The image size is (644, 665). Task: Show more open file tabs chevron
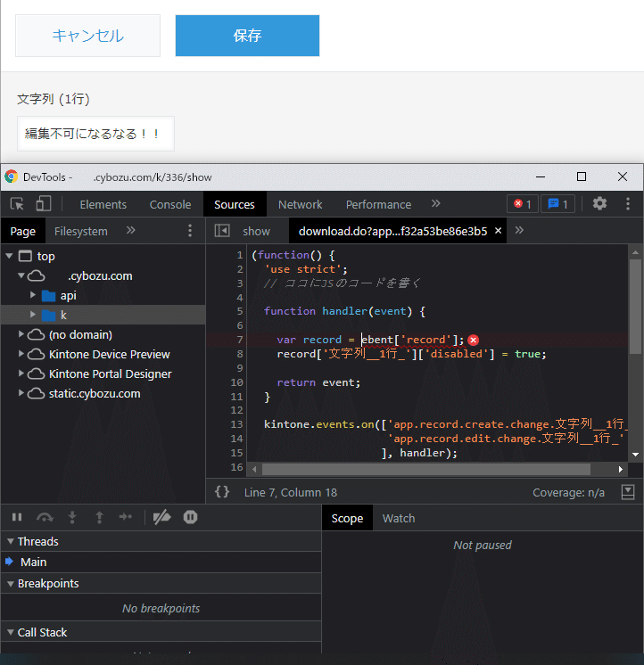[x=519, y=230]
